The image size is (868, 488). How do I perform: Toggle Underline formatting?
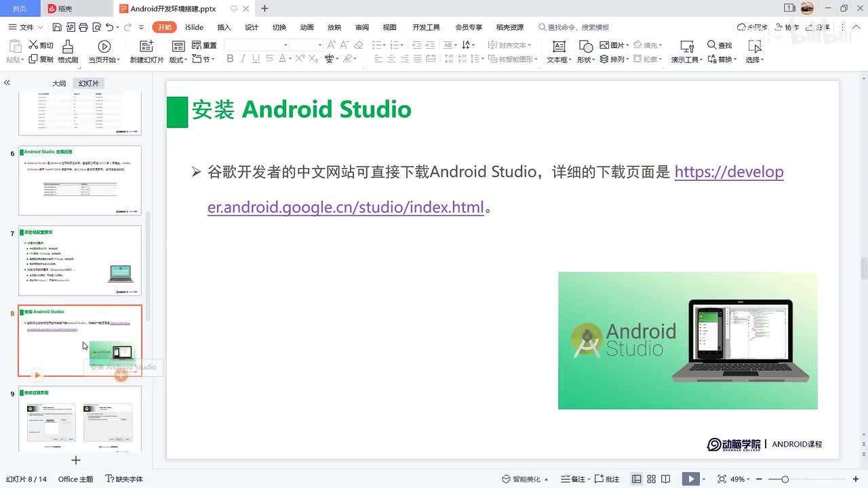coord(256,59)
